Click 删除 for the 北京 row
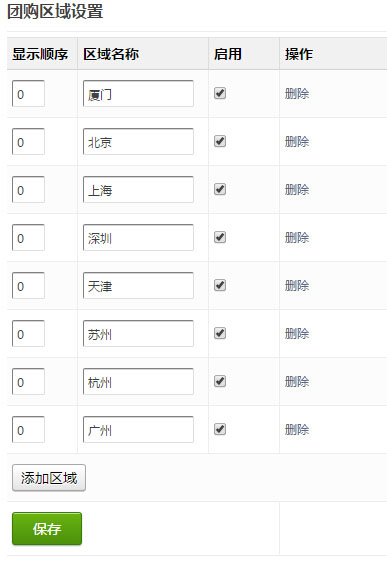This screenshot has height=568, width=387. tap(297, 142)
